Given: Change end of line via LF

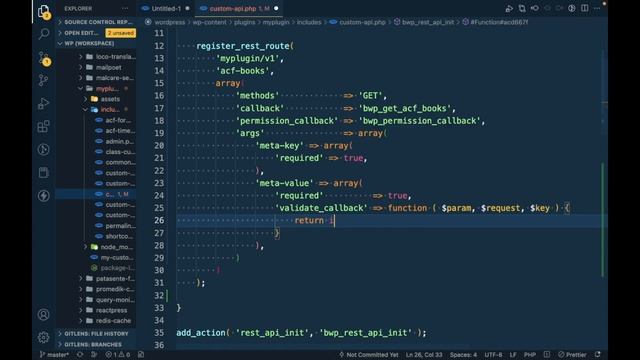Looking at the screenshot, I should (x=513, y=355).
